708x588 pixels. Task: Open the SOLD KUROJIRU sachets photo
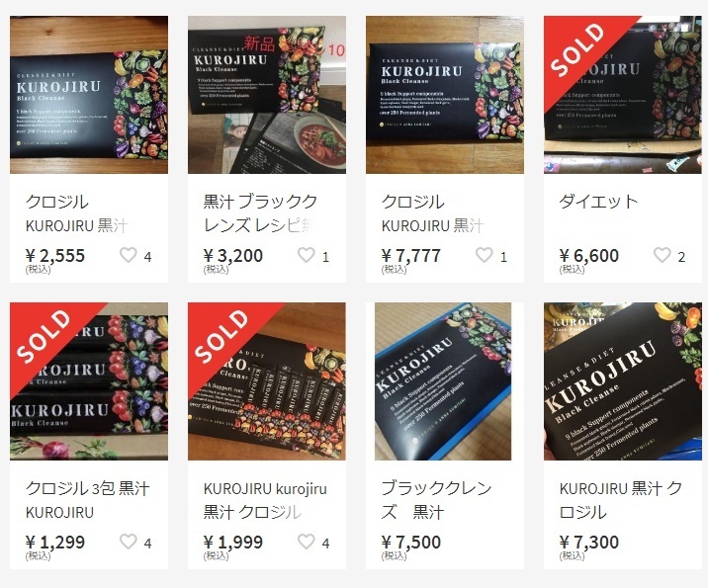click(267, 381)
